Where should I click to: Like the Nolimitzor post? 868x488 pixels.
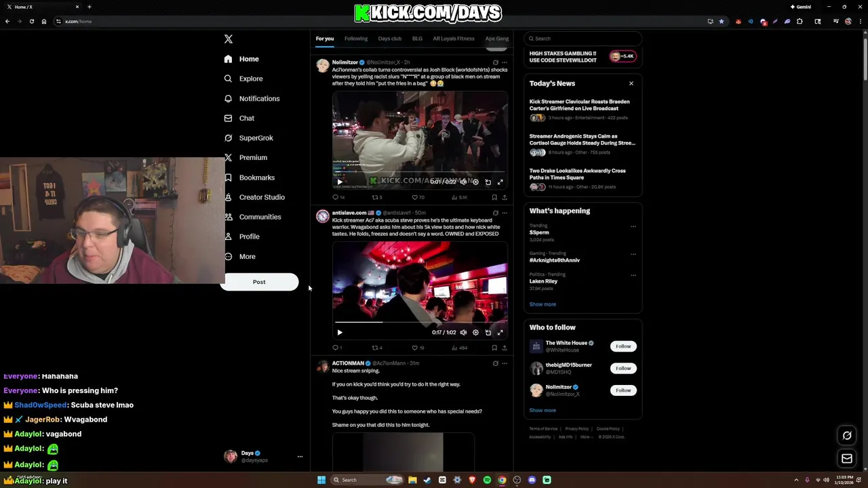click(x=418, y=197)
